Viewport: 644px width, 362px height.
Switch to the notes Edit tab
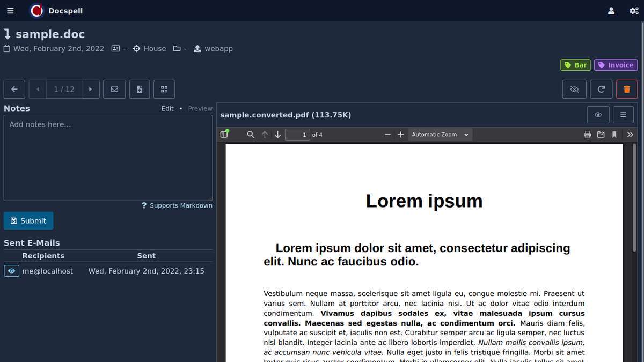(x=167, y=108)
